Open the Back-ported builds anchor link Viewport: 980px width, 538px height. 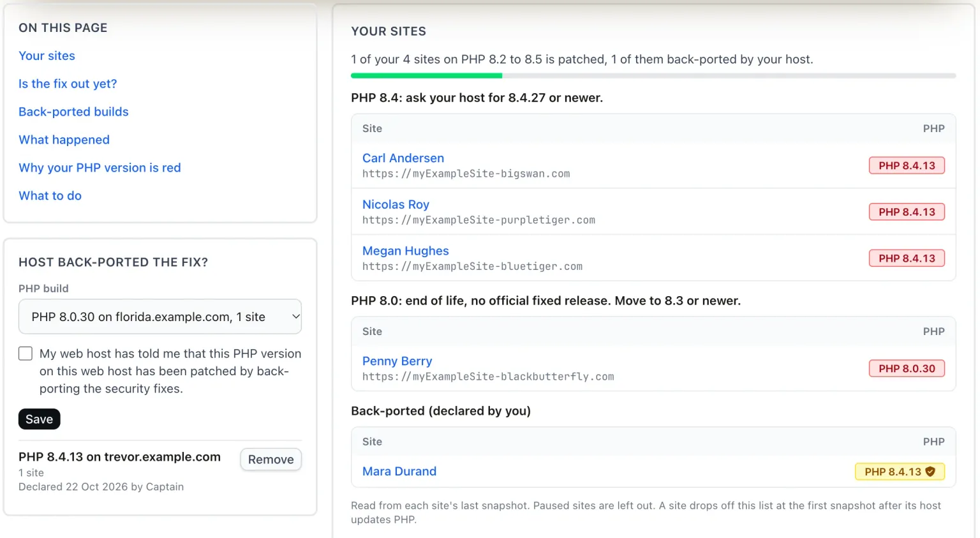pyautogui.click(x=73, y=112)
